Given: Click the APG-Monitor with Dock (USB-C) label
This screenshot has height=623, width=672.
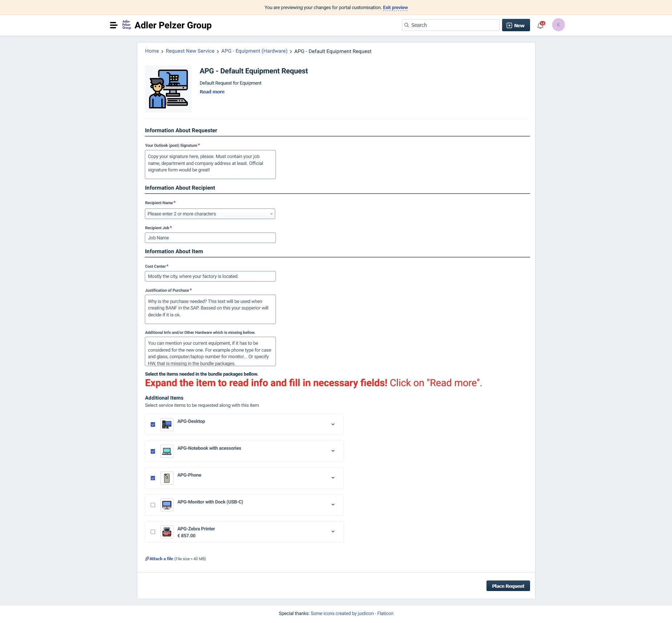Looking at the screenshot, I should tap(210, 502).
